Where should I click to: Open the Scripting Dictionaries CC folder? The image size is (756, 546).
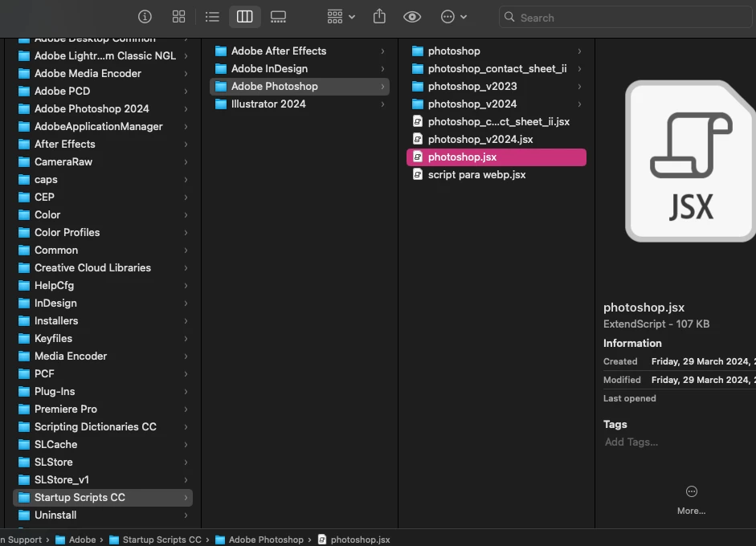point(103,427)
